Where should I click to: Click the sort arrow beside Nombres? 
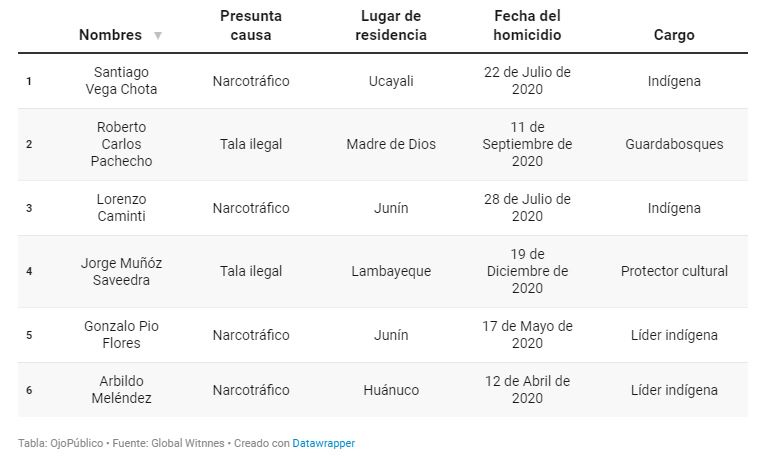coord(158,35)
